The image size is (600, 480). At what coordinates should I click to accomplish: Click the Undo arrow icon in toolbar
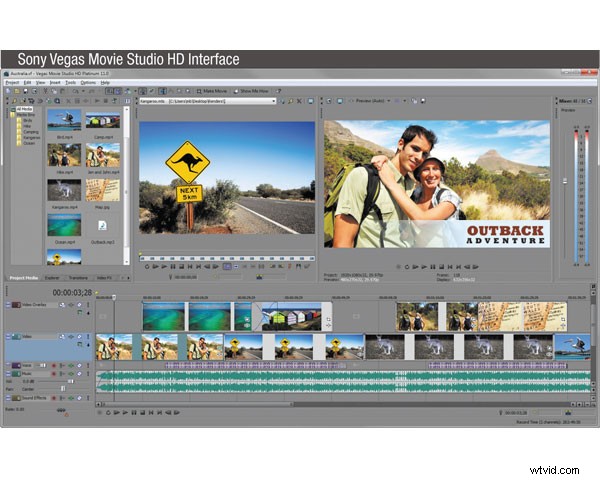pos(75,91)
